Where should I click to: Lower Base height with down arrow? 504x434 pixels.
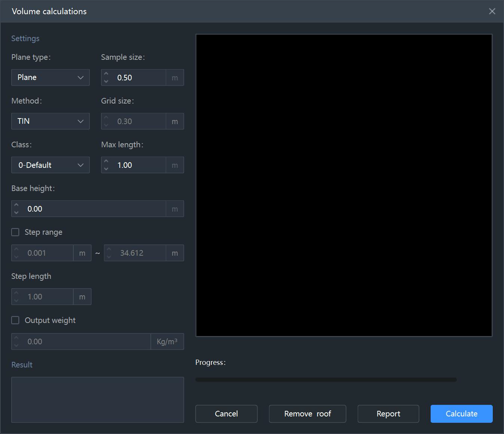(16, 212)
